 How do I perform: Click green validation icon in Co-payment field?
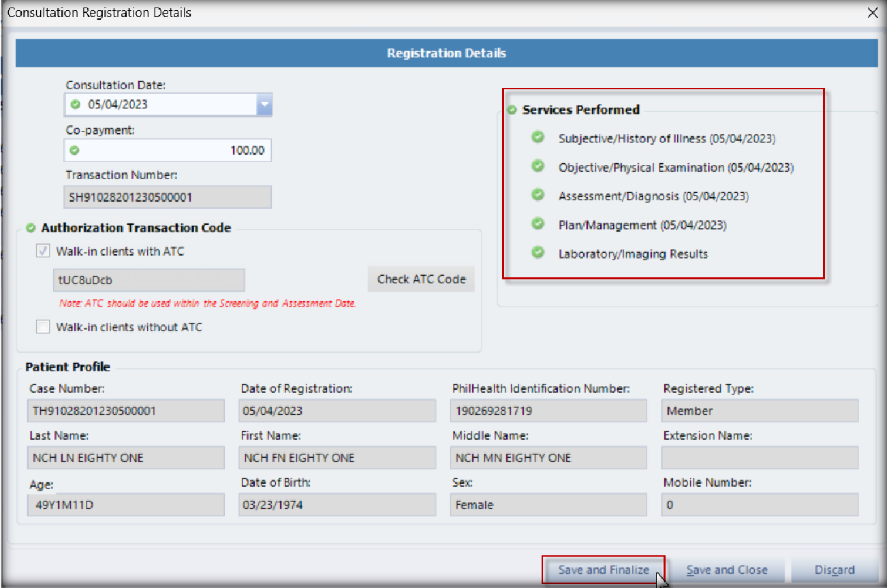(x=75, y=151)
